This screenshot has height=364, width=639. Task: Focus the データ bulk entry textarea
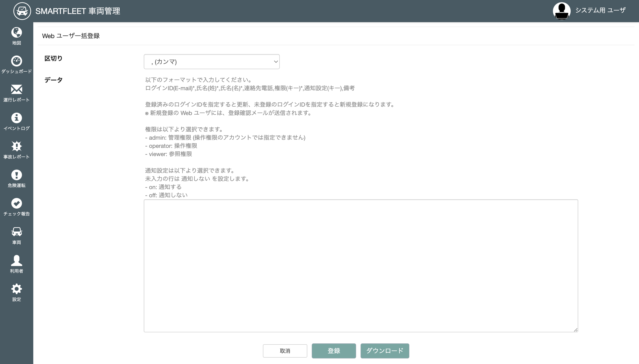coord(361,266)
